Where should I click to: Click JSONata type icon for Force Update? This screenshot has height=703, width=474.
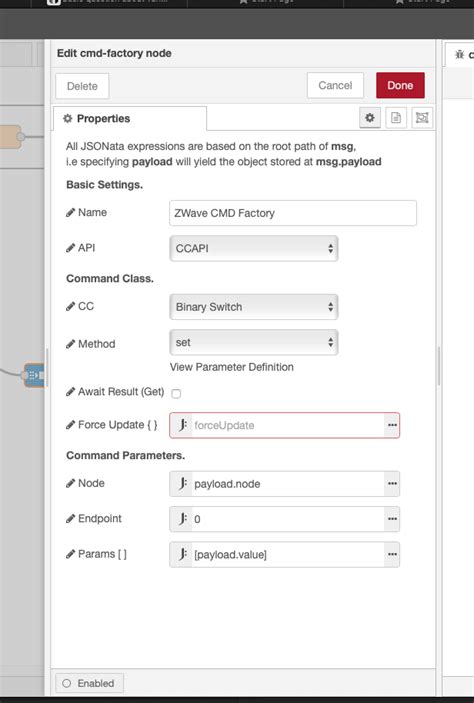[182, 425]
